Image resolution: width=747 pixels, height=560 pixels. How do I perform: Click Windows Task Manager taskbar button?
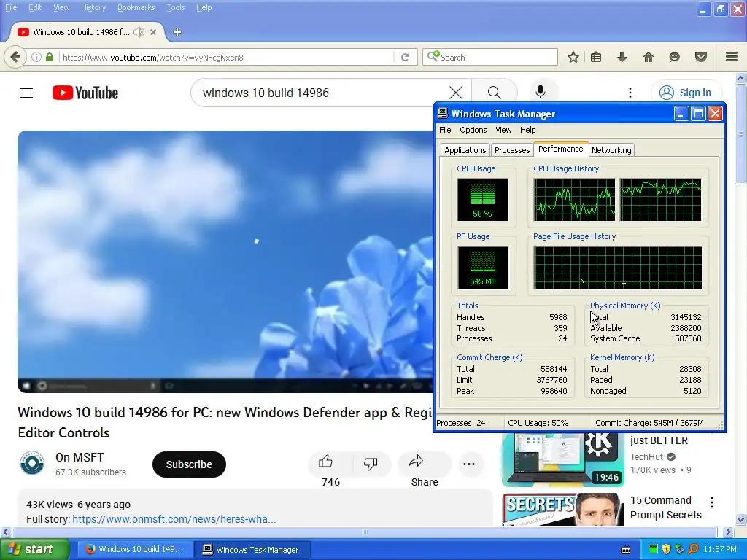(x=252, y=549)
